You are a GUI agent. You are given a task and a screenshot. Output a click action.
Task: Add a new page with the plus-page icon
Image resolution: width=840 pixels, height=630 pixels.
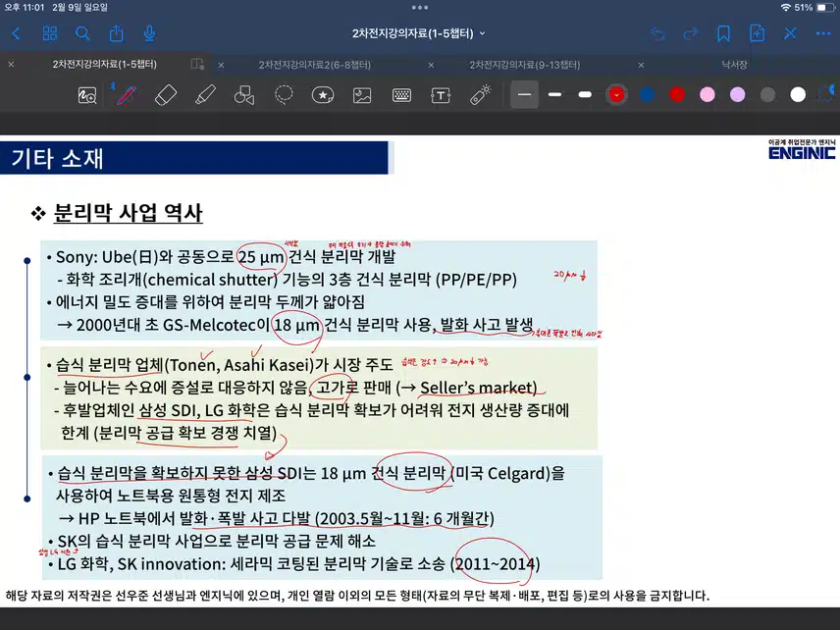click(x=757, y=33)
